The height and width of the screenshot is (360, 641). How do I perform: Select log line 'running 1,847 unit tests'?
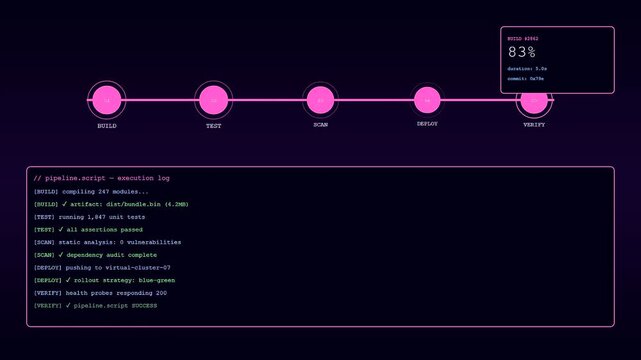coord(89,217)
